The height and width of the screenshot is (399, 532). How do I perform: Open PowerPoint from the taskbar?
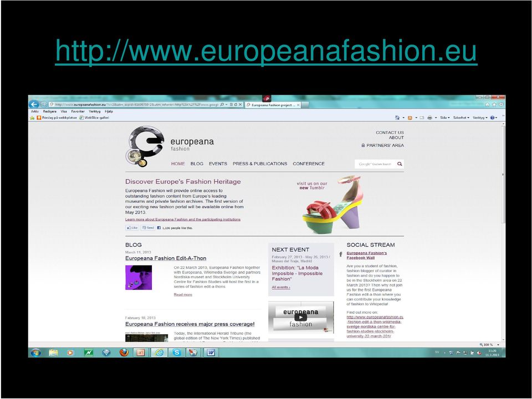click(140, 352)
